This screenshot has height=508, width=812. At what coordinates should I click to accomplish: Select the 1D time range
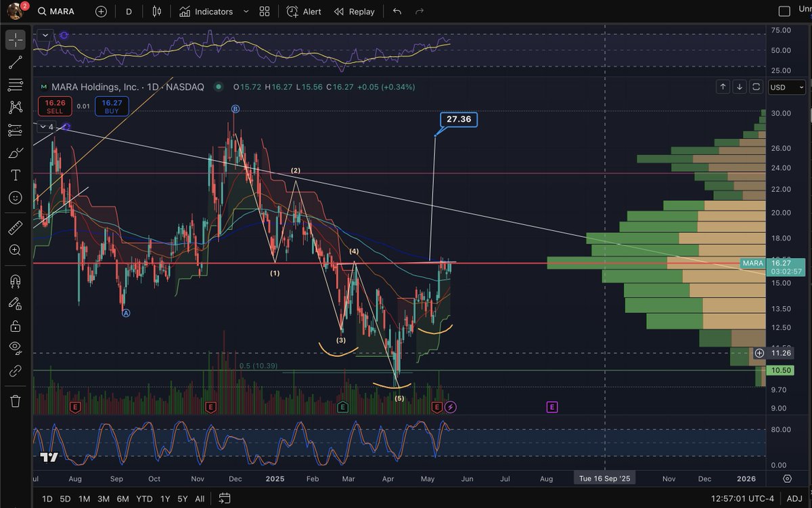pyautogui.click(x=47, y=499)
